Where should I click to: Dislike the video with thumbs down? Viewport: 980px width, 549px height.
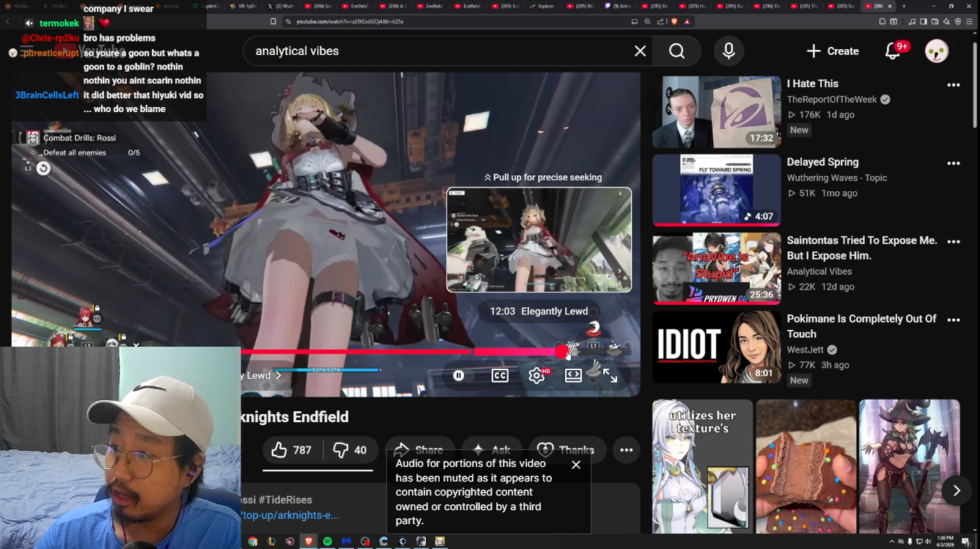(x=350, y=450)
